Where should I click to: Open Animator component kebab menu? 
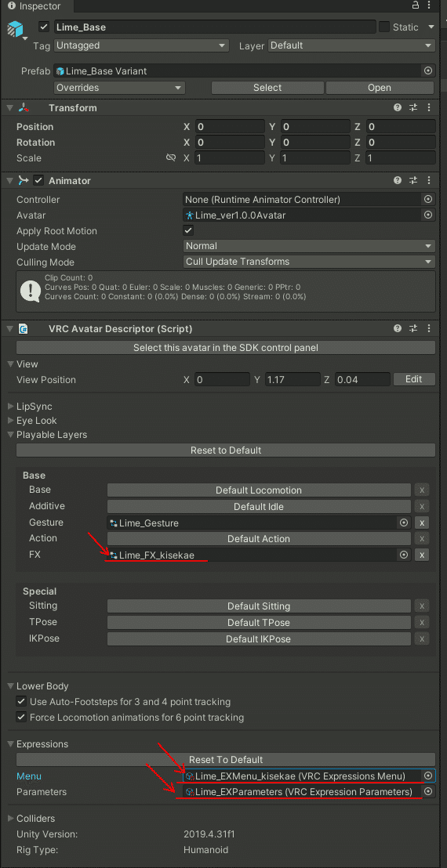coord(429,180)
